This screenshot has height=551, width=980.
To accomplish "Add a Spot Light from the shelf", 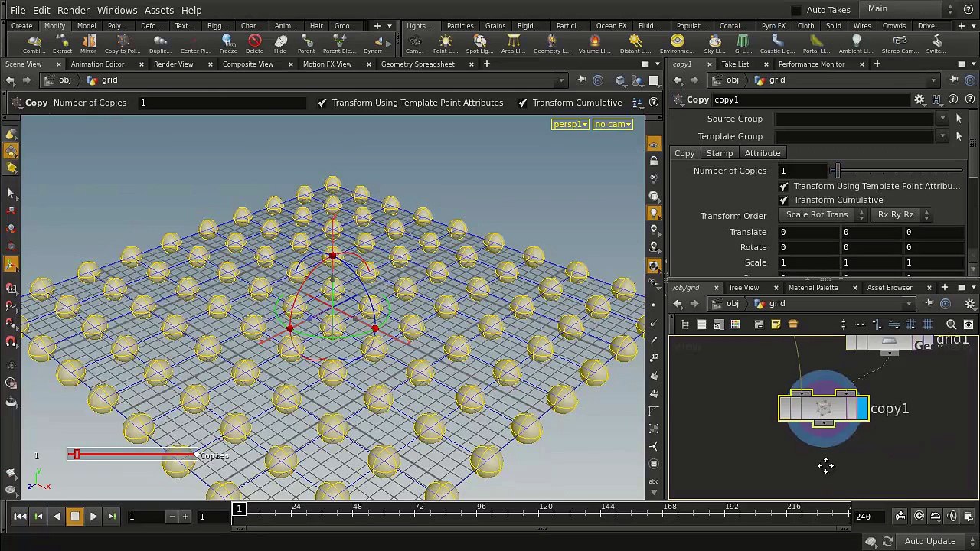I will coord(479,44).
